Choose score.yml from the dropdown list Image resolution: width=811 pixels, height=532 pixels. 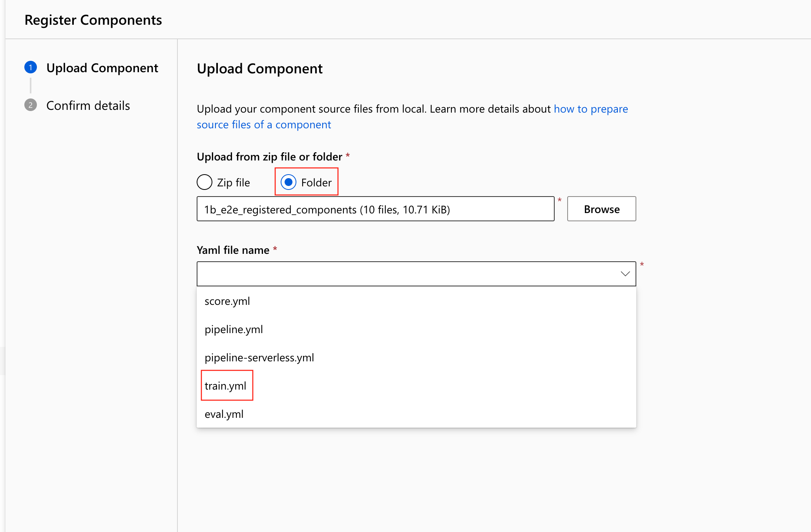pyautogui.click(x=227, y=301)
